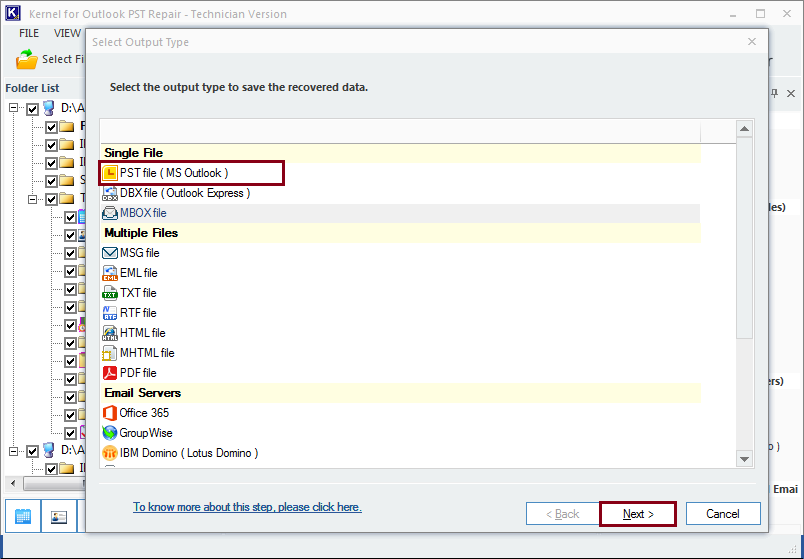Screen dimensions: 804x559
Task: Click the output list scroll up arrow
Action: [x=745, y=128]
